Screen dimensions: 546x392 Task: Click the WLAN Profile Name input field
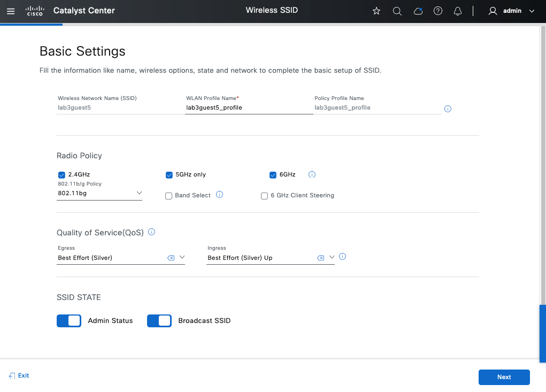click(x=249, y=107)
